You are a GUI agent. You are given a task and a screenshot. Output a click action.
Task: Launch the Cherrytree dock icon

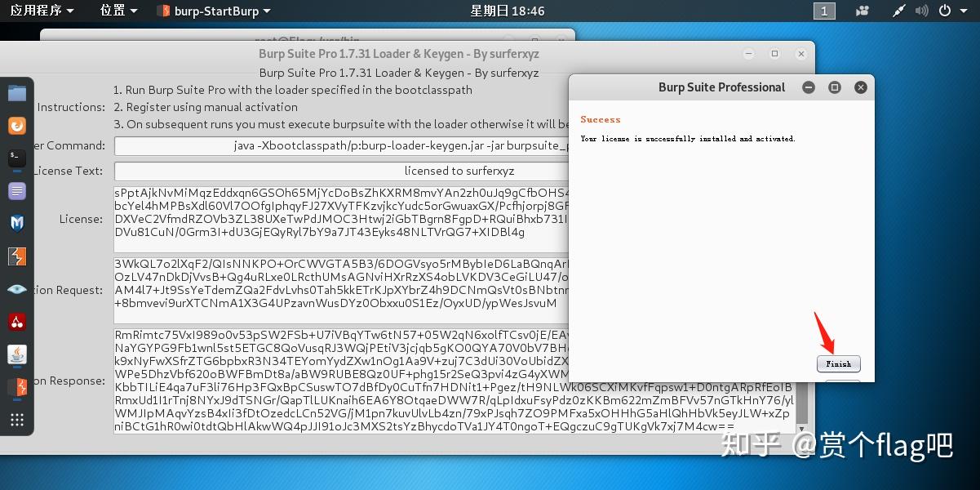tap(17, 322)
